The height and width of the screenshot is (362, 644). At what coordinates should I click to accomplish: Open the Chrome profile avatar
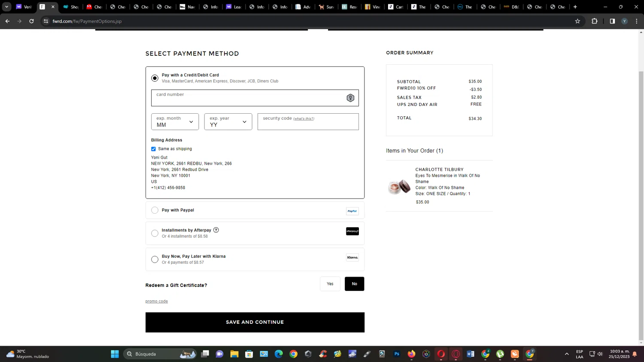[x=625, y=21]
